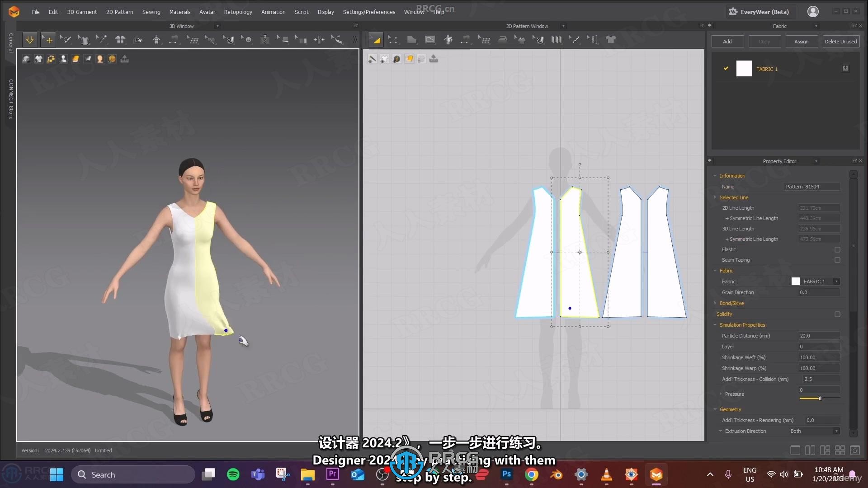
Task: Collapse the Information section
Action: point(715,176)
